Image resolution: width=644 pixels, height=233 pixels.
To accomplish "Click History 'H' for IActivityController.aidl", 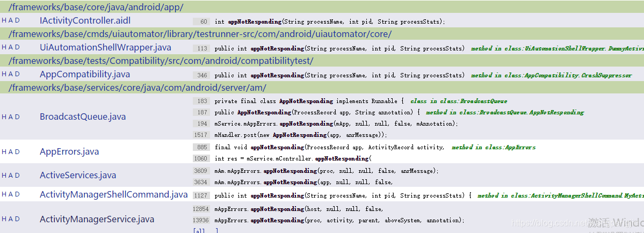I will tap(4, 20).
